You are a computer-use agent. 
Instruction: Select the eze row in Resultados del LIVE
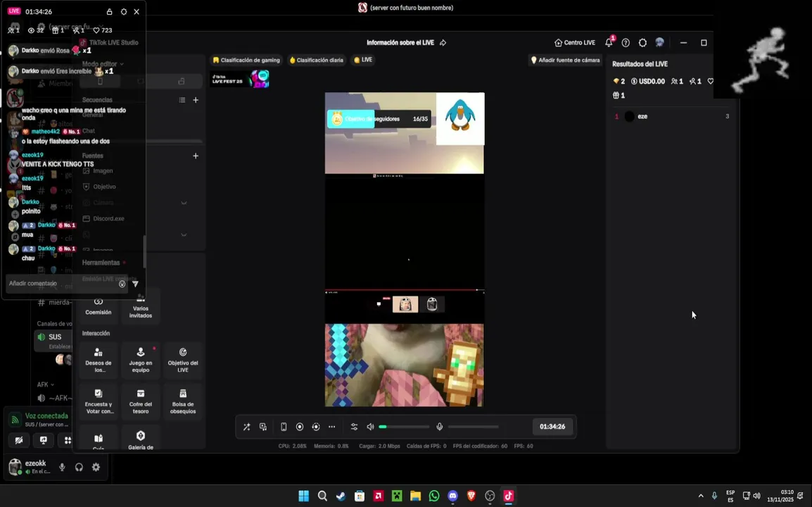point(672,116)
